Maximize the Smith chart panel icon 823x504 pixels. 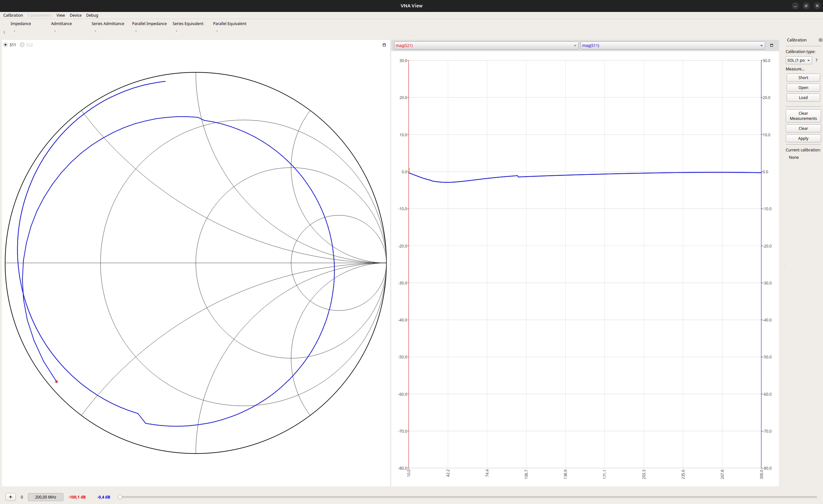pos(384,45)
